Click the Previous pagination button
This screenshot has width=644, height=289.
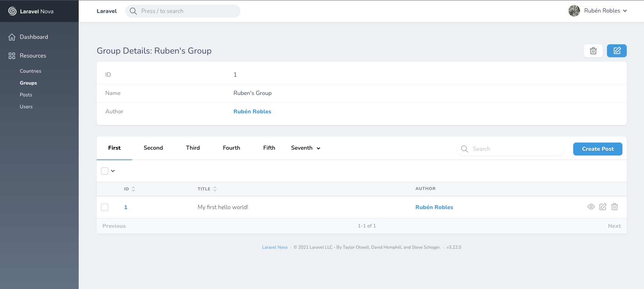tap(114, 226)
